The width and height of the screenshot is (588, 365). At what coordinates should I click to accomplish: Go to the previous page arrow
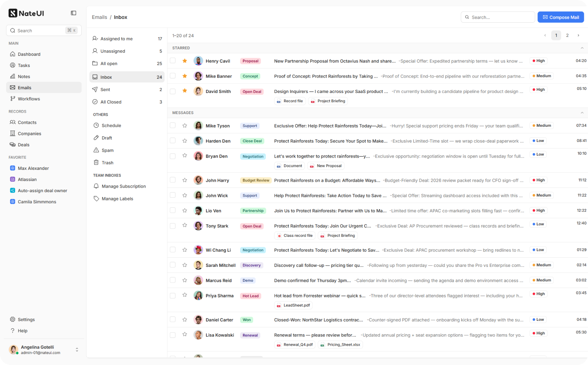click(545, 35)
